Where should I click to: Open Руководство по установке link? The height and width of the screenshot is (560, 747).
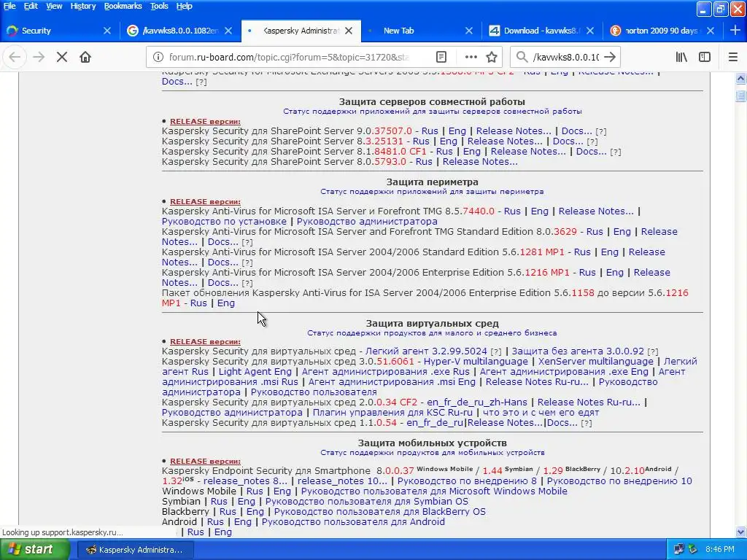225,222
